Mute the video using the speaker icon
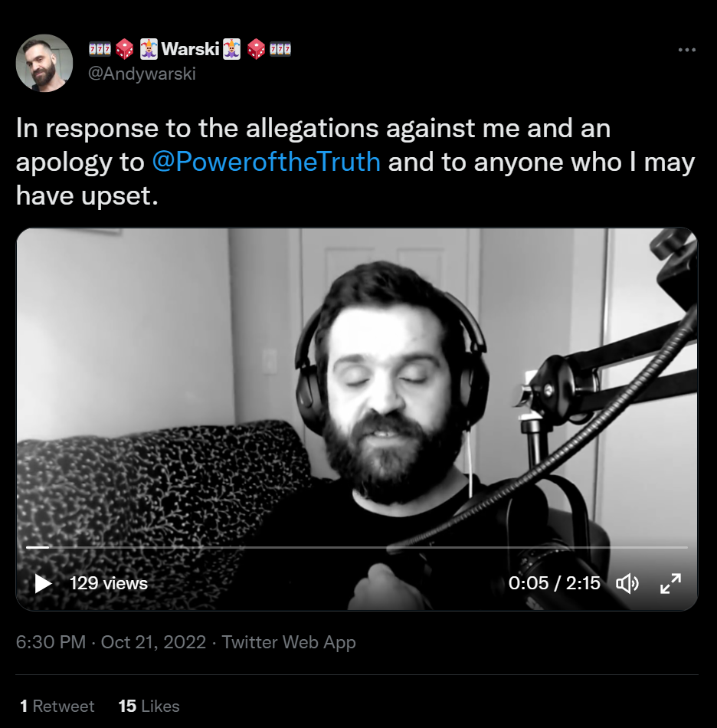The image size is (717, 728). 627,584
